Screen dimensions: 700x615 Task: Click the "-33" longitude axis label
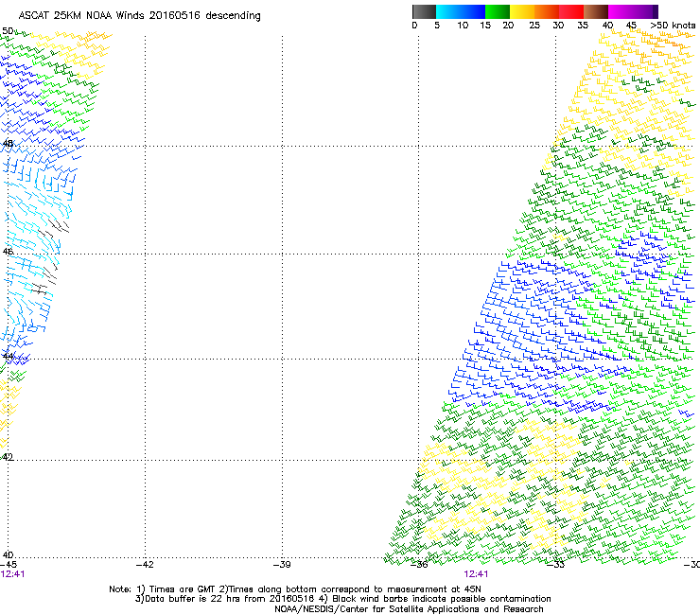556,565
